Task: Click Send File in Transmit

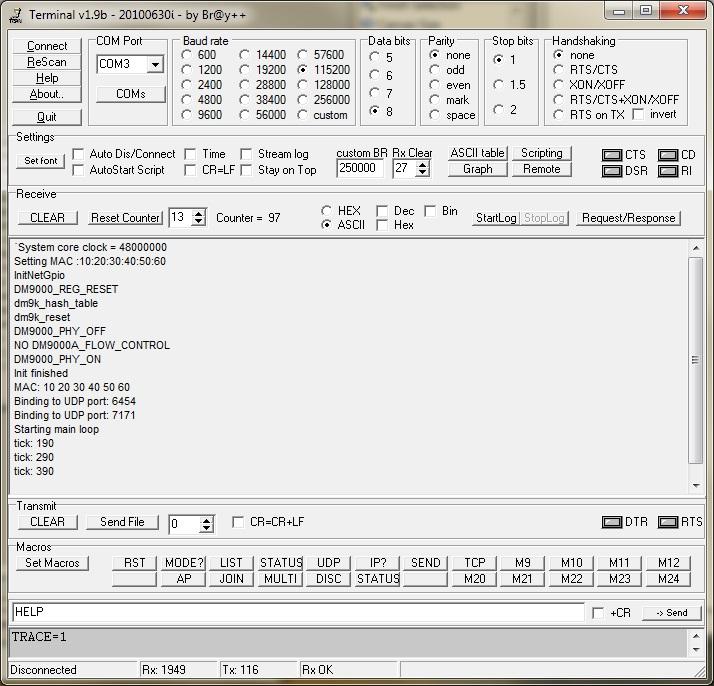Action: pyautogui.click(x=122, y=522)
